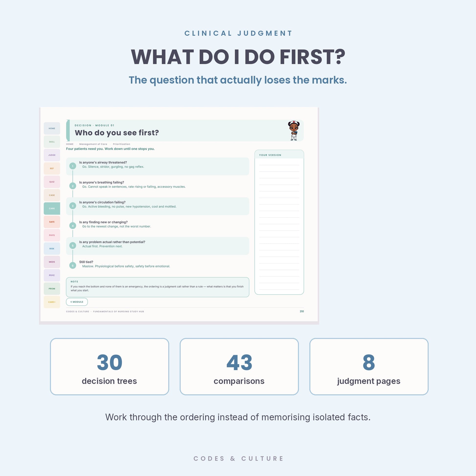Image resolution: width=476 pixels, height=476 pixels.
Task: Click step 3 circle marker
Action: [73, 206]
